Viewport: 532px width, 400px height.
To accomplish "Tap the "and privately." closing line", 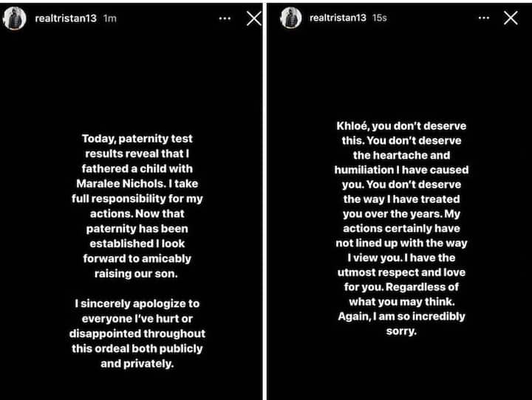I will point(137,363).
